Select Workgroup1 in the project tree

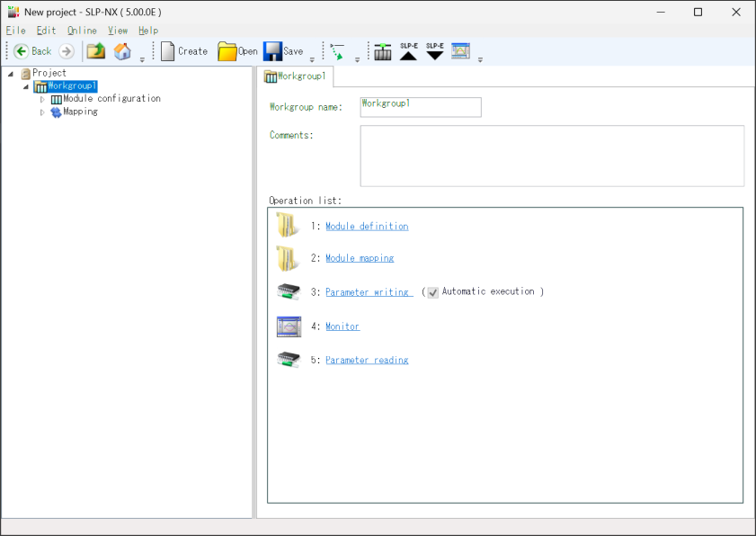pos(72,86)
